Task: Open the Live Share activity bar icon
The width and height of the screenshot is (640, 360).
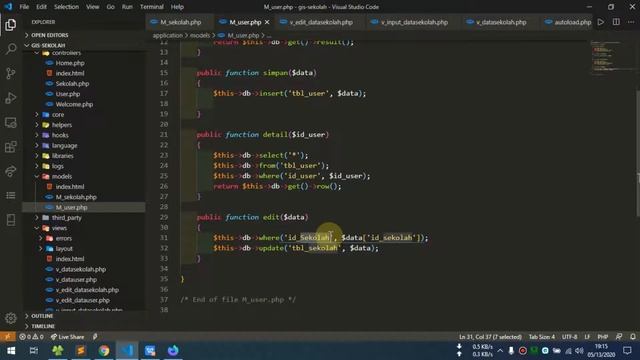Action: point(11,171)
